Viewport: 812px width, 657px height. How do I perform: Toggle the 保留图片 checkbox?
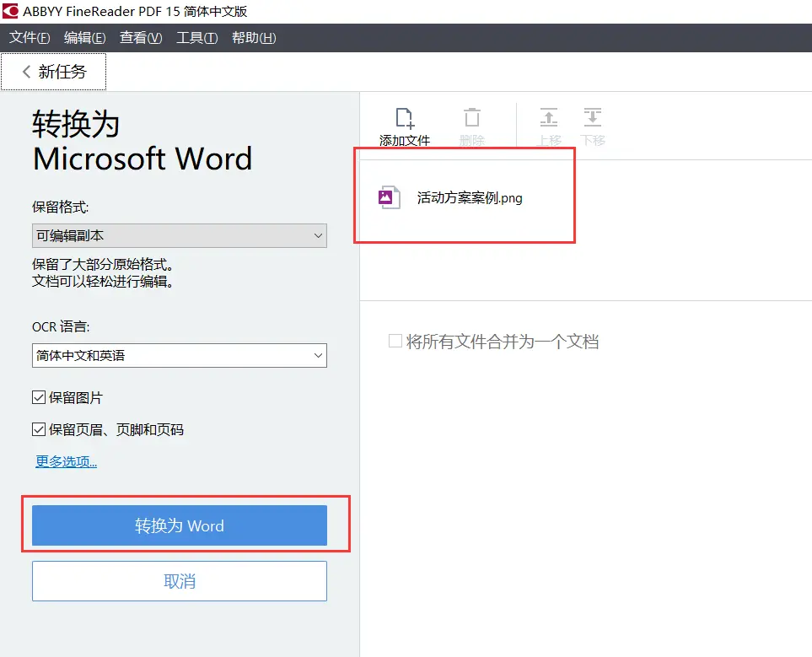pos(39,397)
